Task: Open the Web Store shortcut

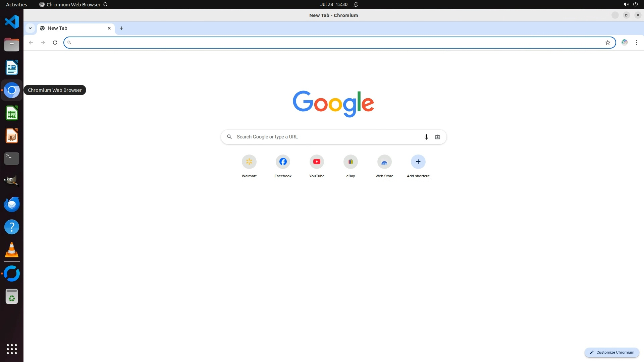Action: [x=384, y=162]
